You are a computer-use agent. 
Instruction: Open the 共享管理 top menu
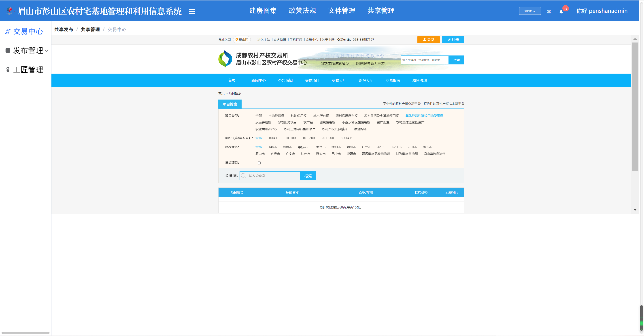[x=381, y=11]
